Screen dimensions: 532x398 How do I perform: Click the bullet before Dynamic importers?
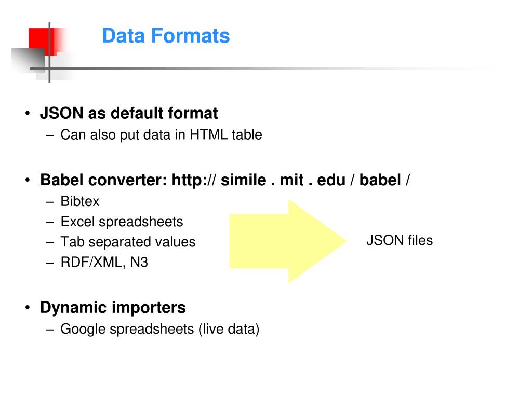click(x=28, y=308)
